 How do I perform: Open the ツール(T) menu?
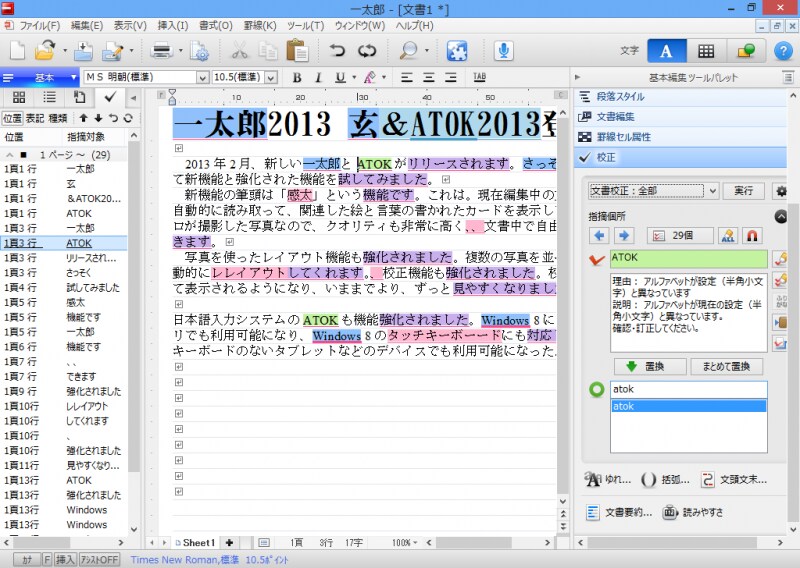pyautogui.click(x=305, y=26)
